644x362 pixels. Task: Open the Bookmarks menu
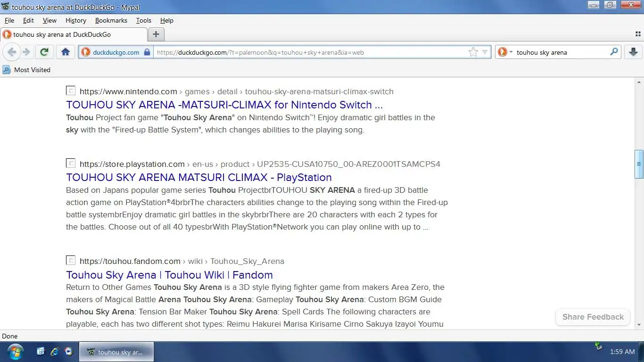click(x=111, y=20)
